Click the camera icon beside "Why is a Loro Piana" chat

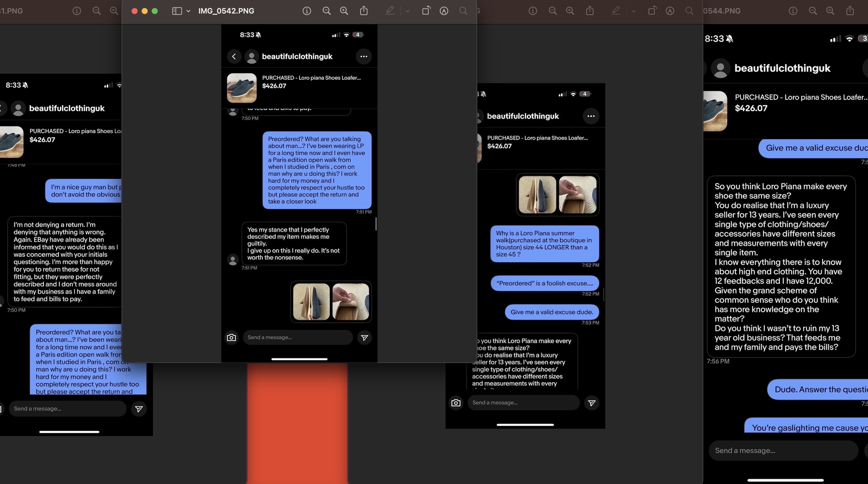pos(456,403)
